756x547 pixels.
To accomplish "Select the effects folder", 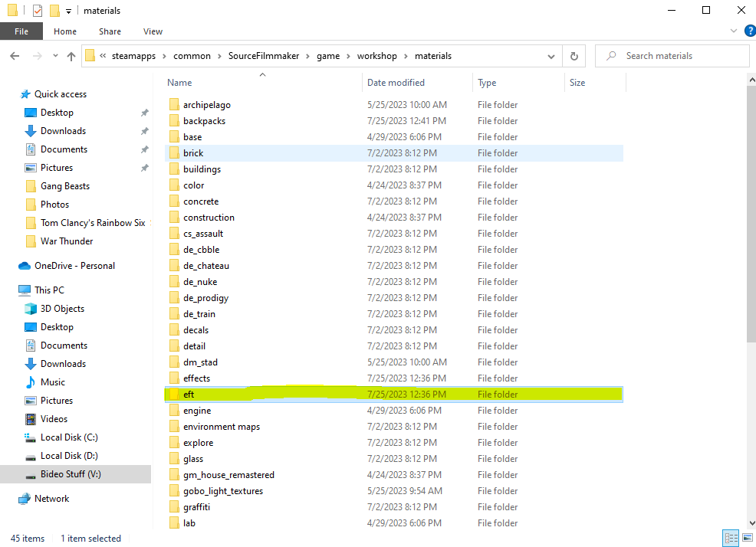I will click(x=197, y=378).
